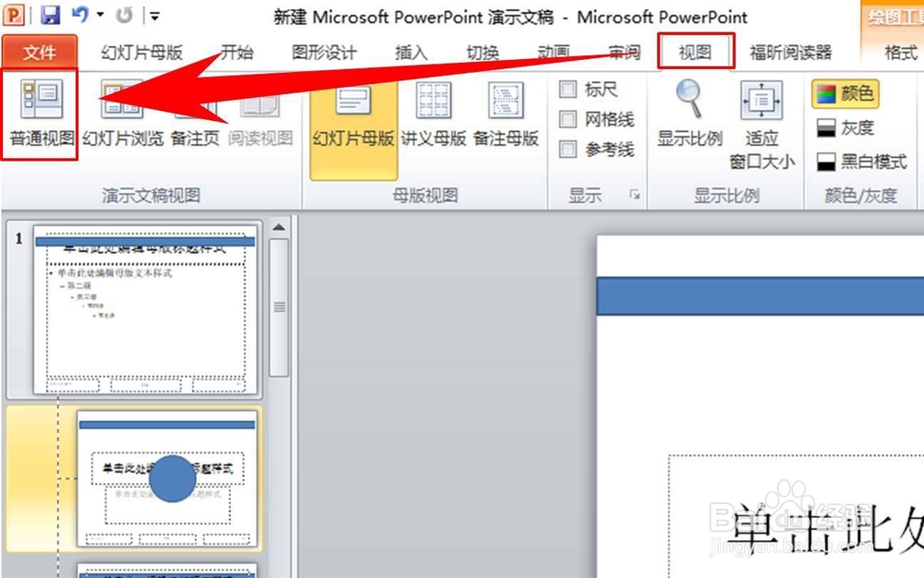Click the Undo arrow icon

(80, 14)
